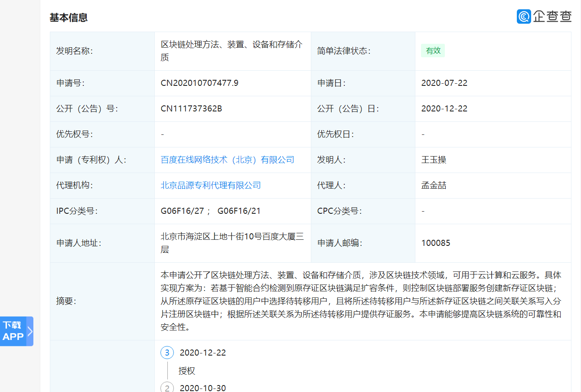This screenshot has height=392, width=581.
Task: Click the 申请（专利权）人 label
Action: point(91,160)
